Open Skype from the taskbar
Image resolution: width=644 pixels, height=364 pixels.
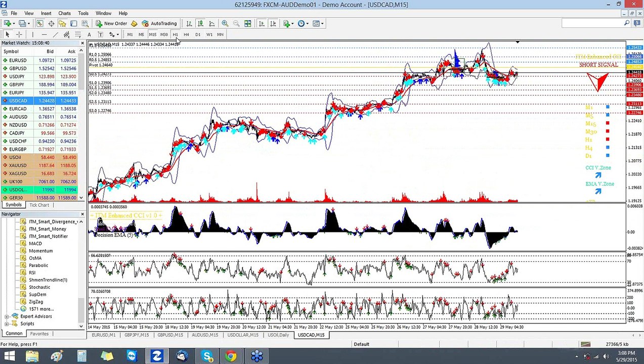(207, 356)
